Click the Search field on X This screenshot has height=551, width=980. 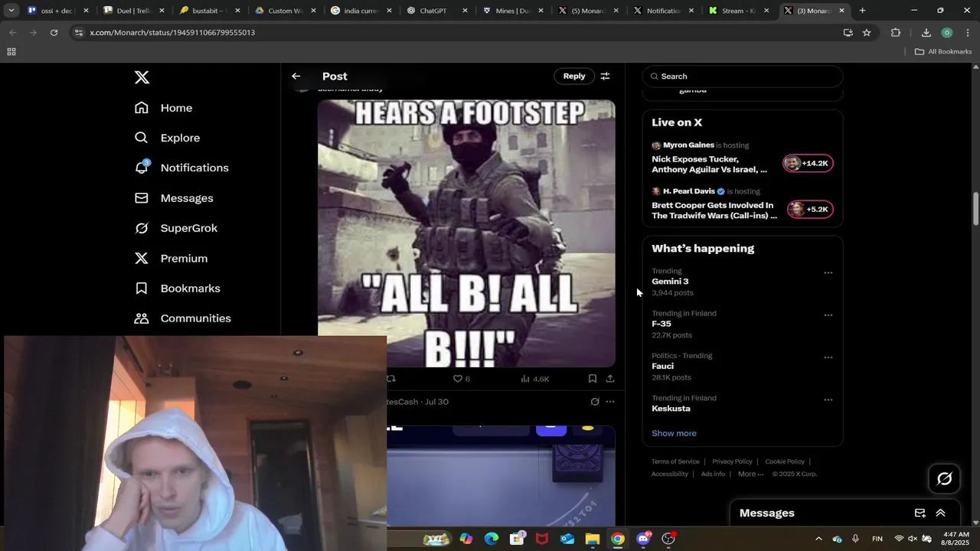743,77
